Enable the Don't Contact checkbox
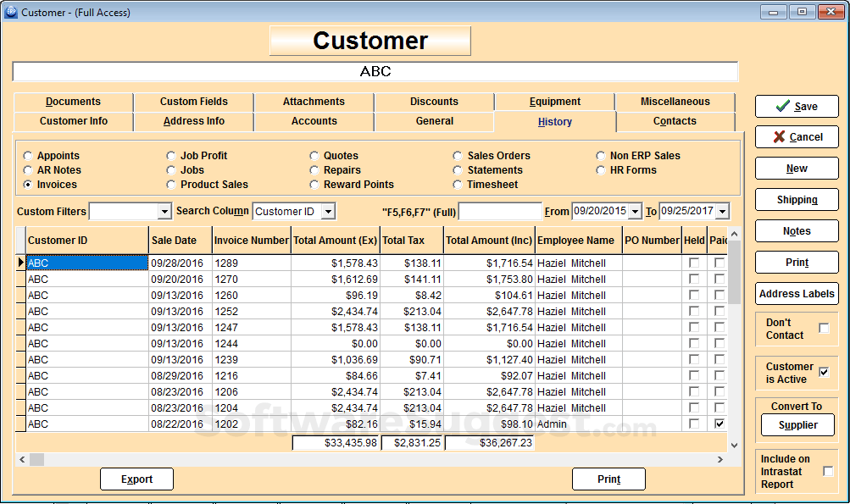850x504 pixels. 824,327
